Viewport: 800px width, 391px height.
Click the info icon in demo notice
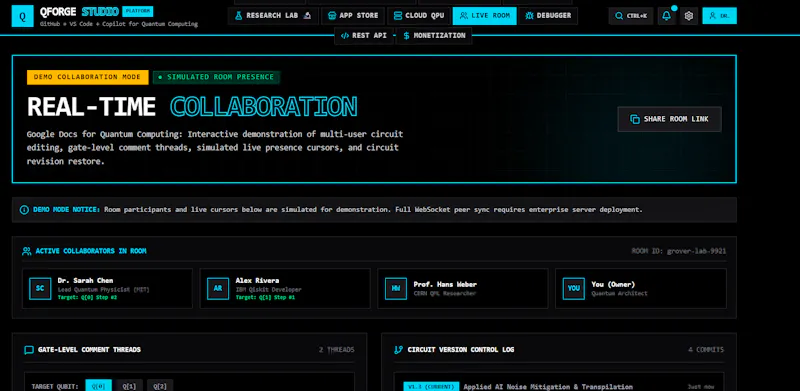pyautogui.click(x=24, y=210)
